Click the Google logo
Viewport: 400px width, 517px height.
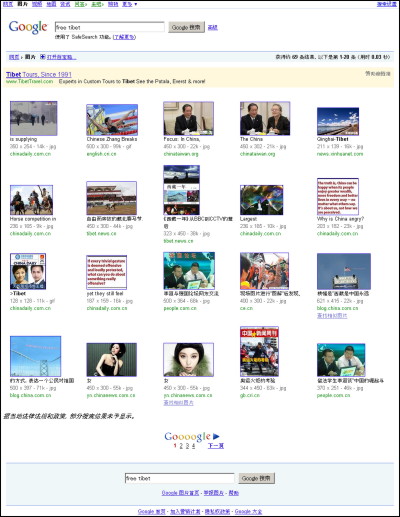click(x=28, y=27)
